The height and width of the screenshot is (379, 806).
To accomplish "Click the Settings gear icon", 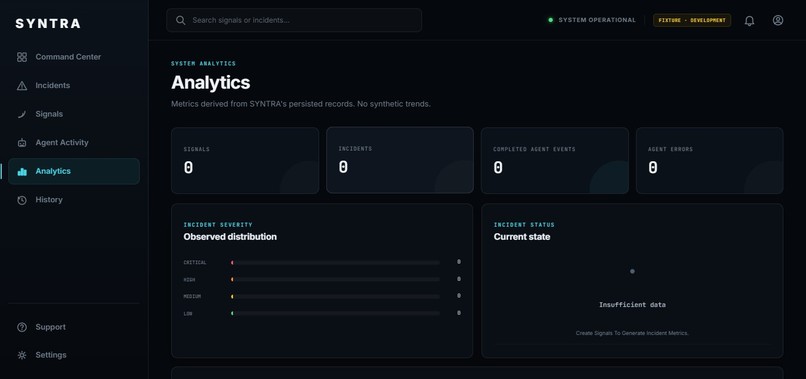I will tap(22, 355).
